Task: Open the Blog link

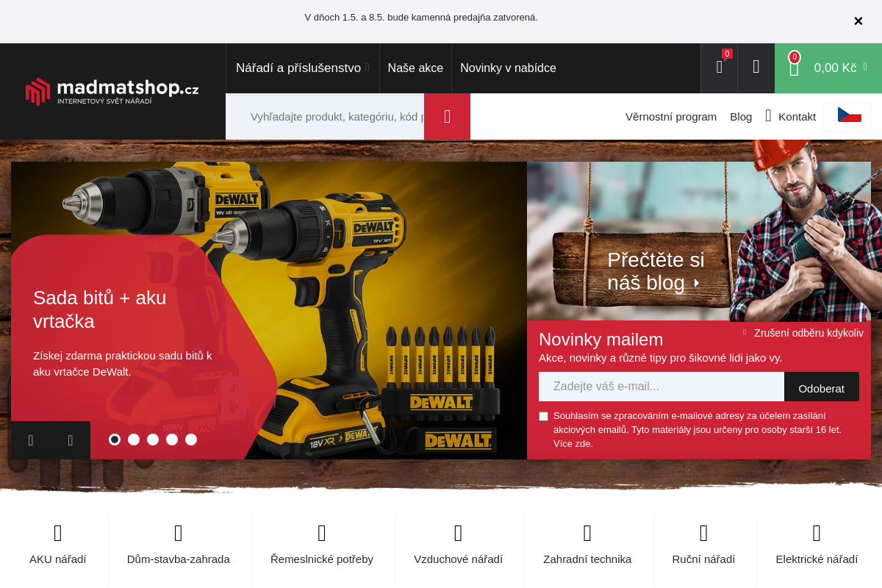Action: click(x=741, y=116)
